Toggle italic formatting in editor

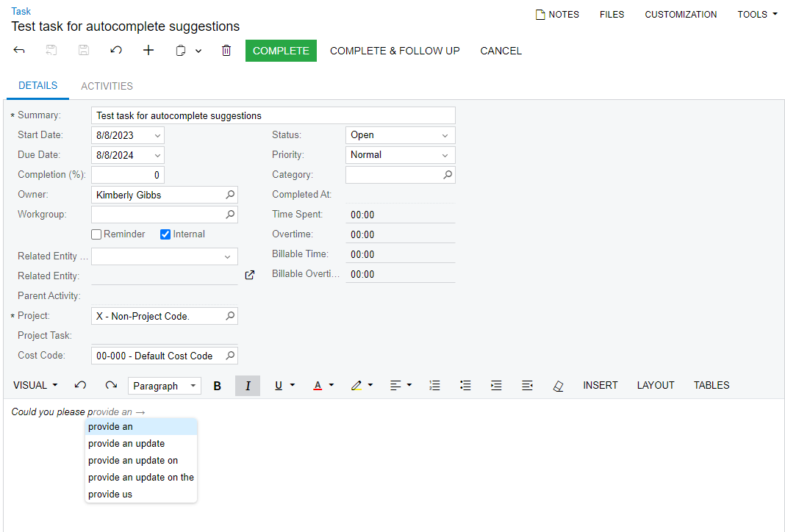248,386
